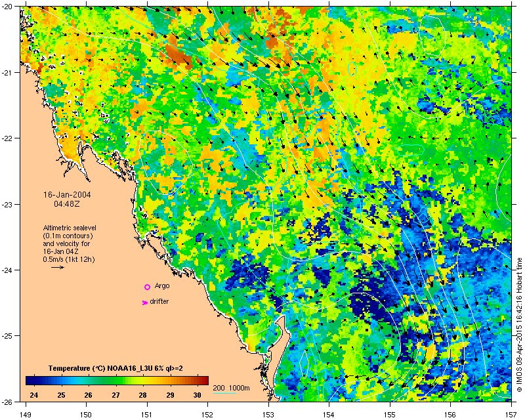Click the longitude axis label 157

pos(511,415)
